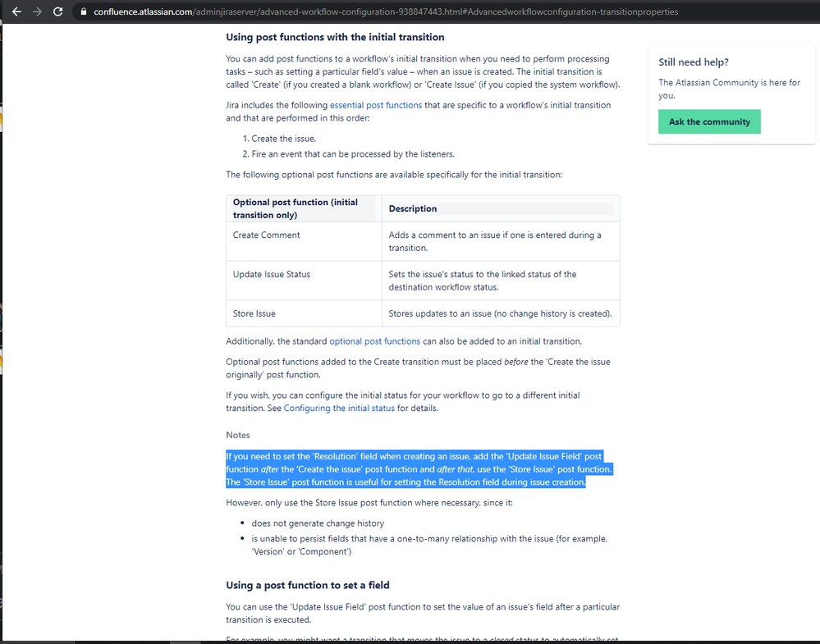Click the browser back arrow
This screenshot has width=820, height=644.
(x=16, y=11)
